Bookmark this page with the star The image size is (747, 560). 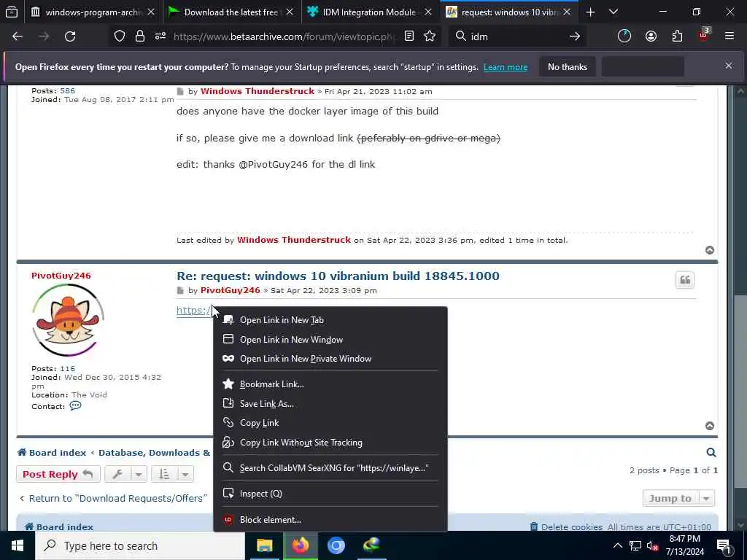tap(430, 36)
